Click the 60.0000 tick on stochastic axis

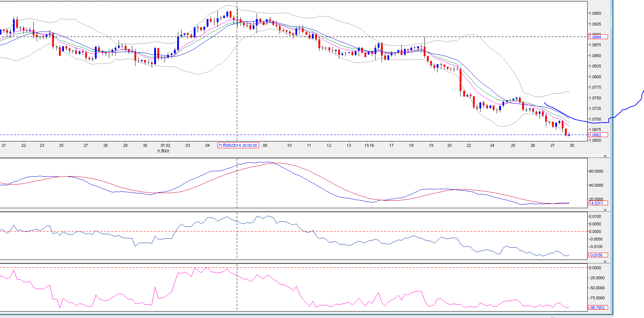coord(596,171)
